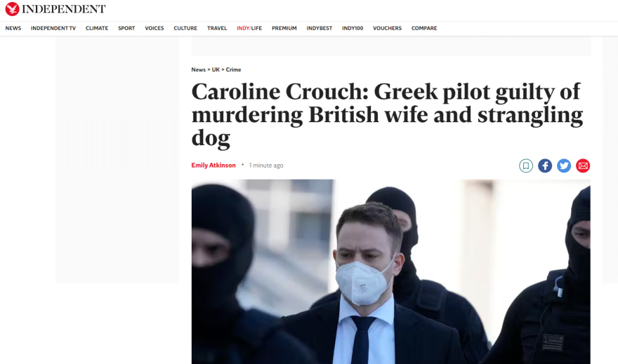Open the Culture section
Viewport: 618px width, 364px height.
click(x=185, y=28)
